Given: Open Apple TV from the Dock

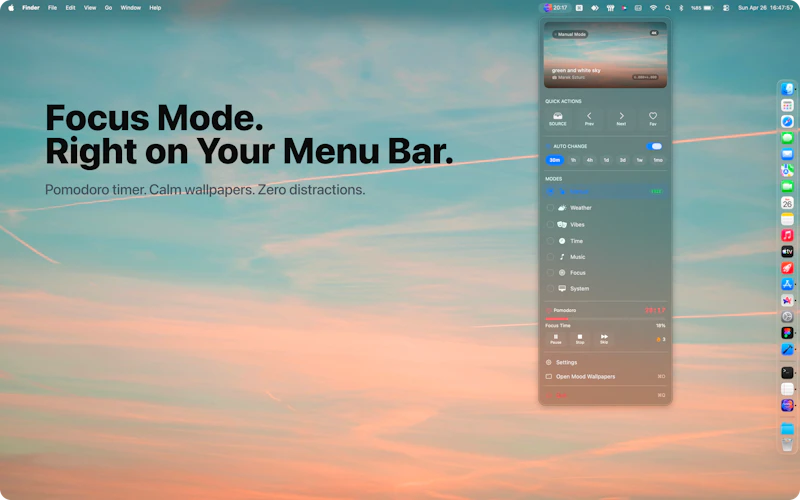Looking at the screenshot, I should point(787,252).
